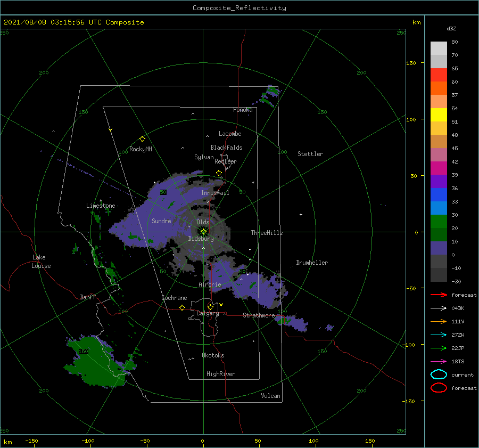Click the Banff label
The height and width of the screenshot is (448, 479).
click(x=88, y=297)
